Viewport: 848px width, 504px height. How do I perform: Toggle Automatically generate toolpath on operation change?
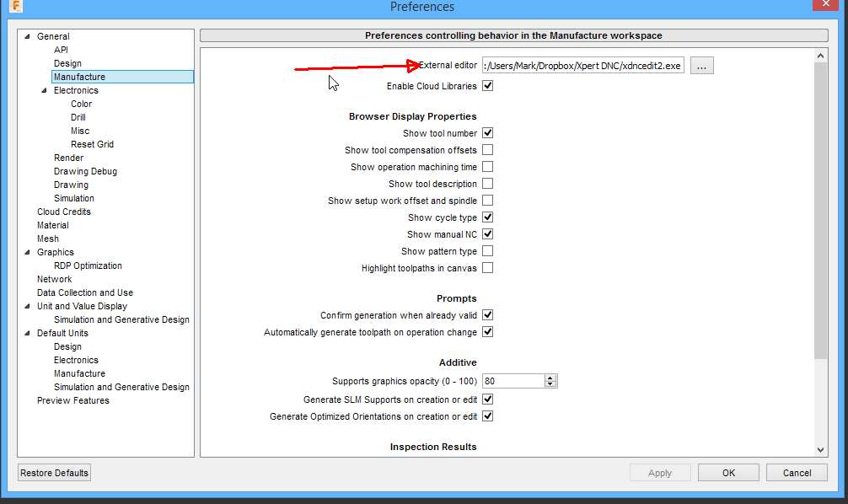point(488,332)
